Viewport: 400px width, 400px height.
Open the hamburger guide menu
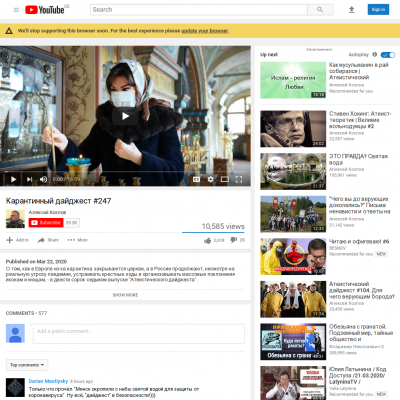pyautogui.click(x=16, y=10)
